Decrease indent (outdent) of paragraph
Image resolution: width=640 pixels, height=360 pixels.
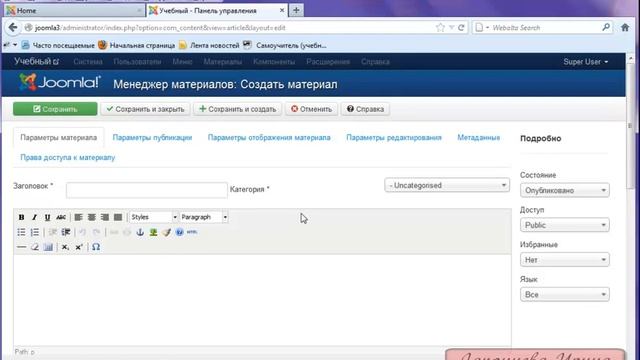pyautogui.click(x=53, y=232)
